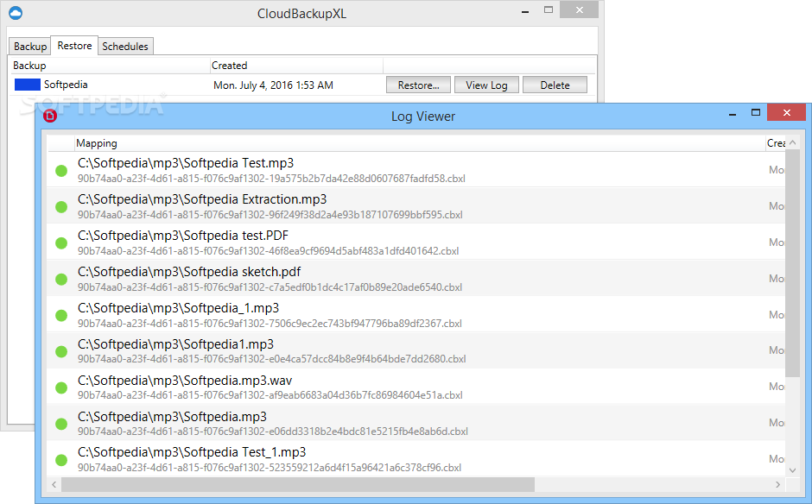Click the blue swatch beside Softpedia backup

(28, 85)
